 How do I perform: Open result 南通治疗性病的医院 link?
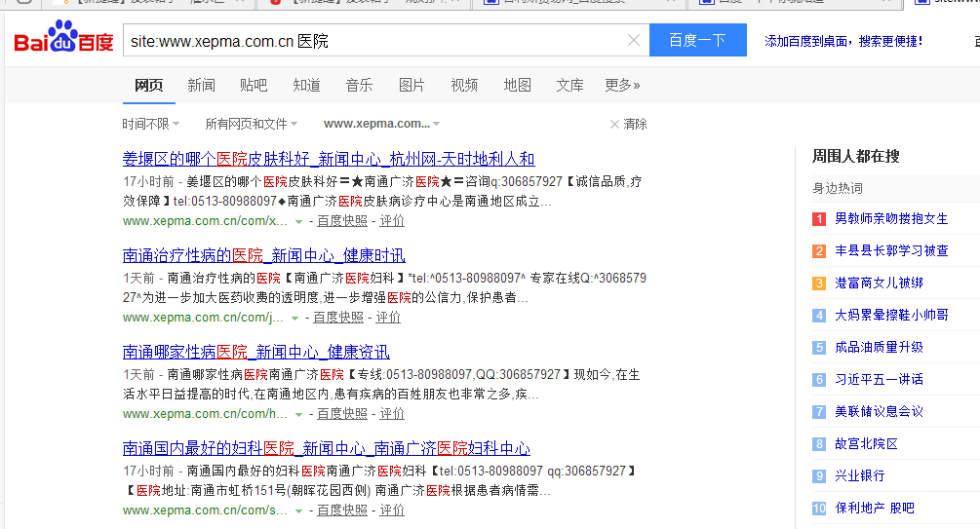pos(263,255)
